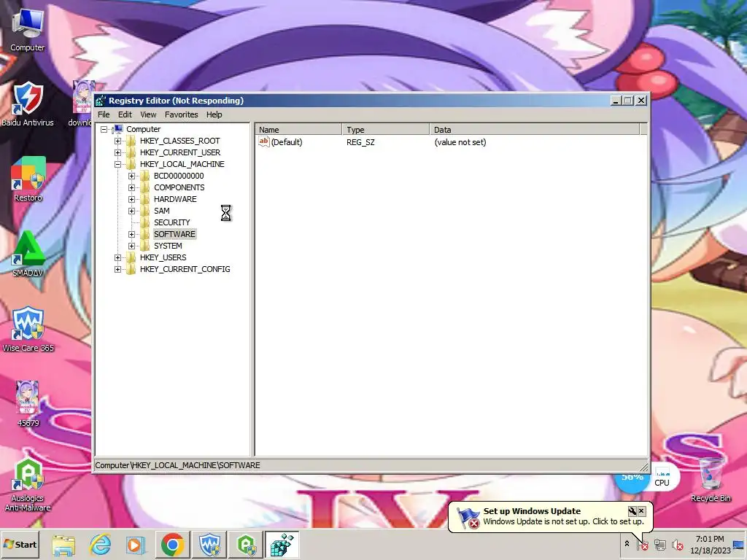Select the HARDWARE key label
The image size is (747, 560).
coord(175,199)
